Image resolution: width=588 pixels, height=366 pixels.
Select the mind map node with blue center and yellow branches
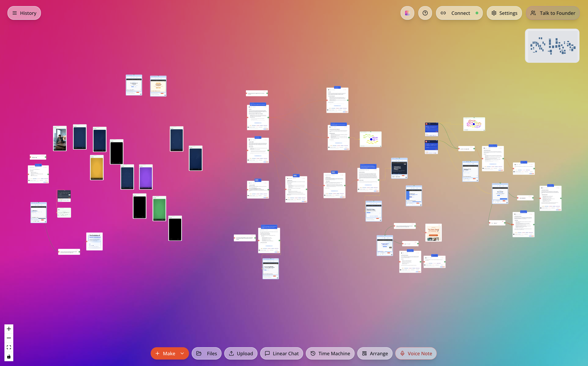click(371, 139)
